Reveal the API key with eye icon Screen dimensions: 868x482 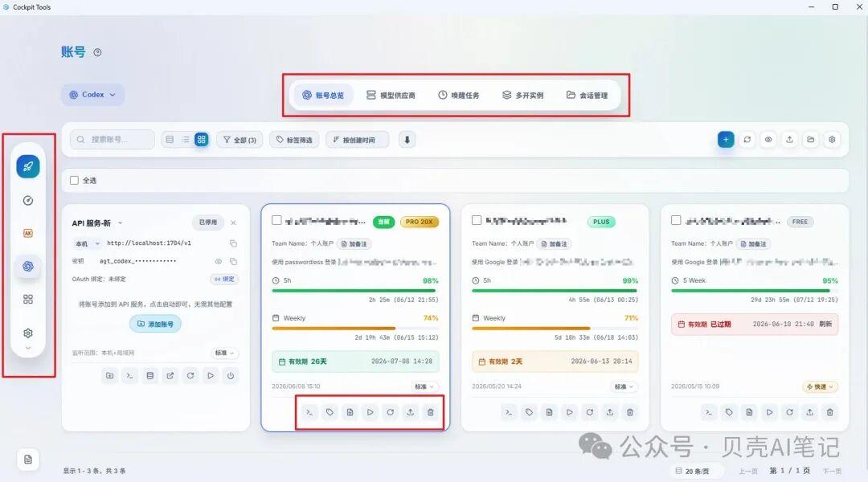coord(219,261)
